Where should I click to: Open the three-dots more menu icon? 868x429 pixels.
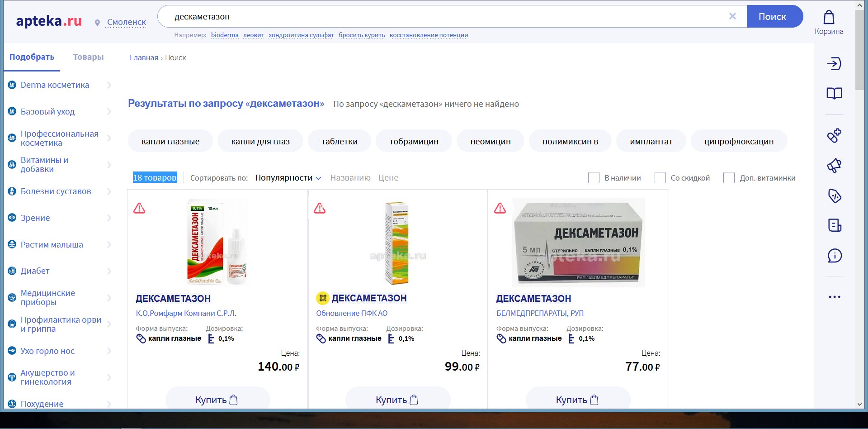[x=834, y=297]
